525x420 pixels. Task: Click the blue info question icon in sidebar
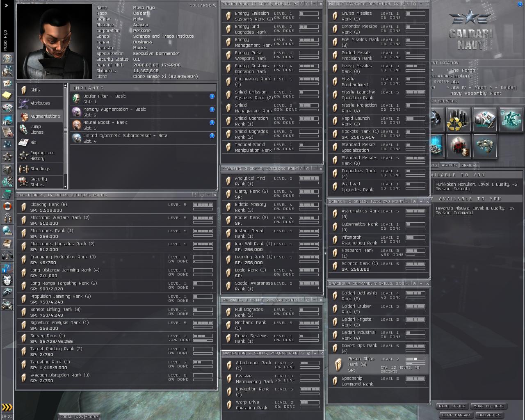tap(7, 268)
